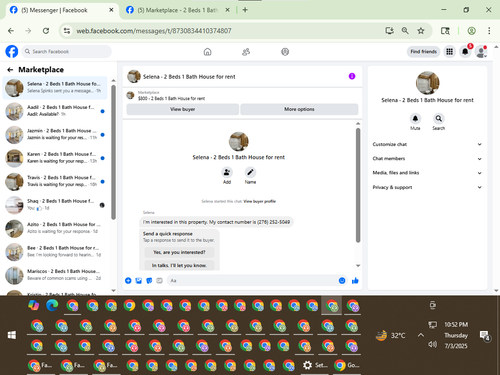Screen dimensions: 500x375
Task: Open the Windows notification center
Action: coord(484,335)
